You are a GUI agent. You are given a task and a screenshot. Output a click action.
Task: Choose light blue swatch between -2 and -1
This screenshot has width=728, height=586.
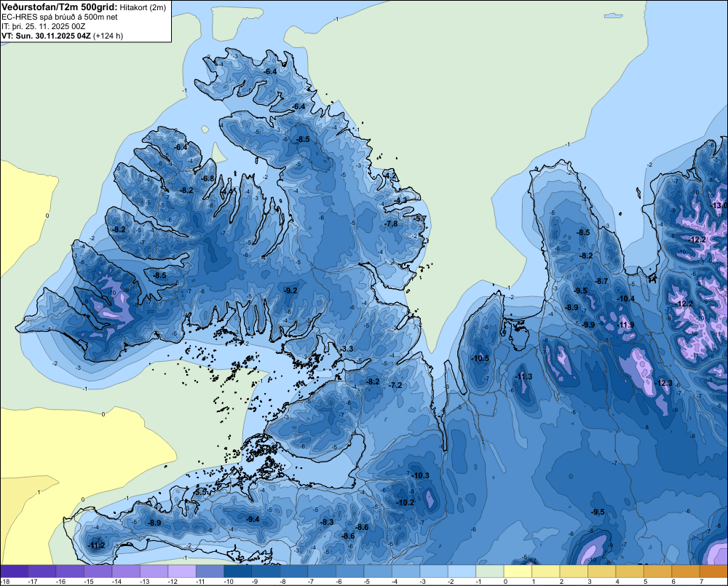coord(462,571)
